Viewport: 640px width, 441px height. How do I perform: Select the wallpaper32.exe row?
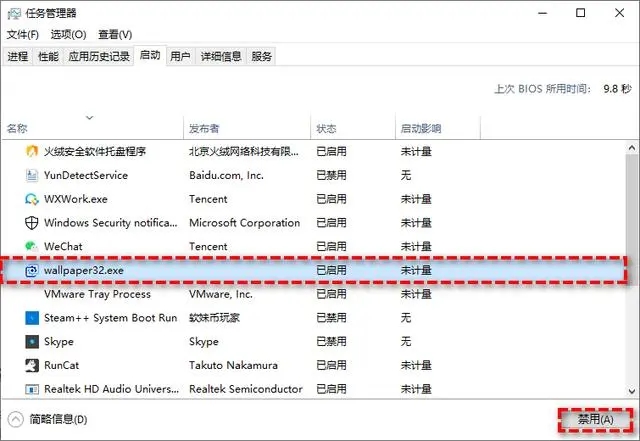point(313,270)
